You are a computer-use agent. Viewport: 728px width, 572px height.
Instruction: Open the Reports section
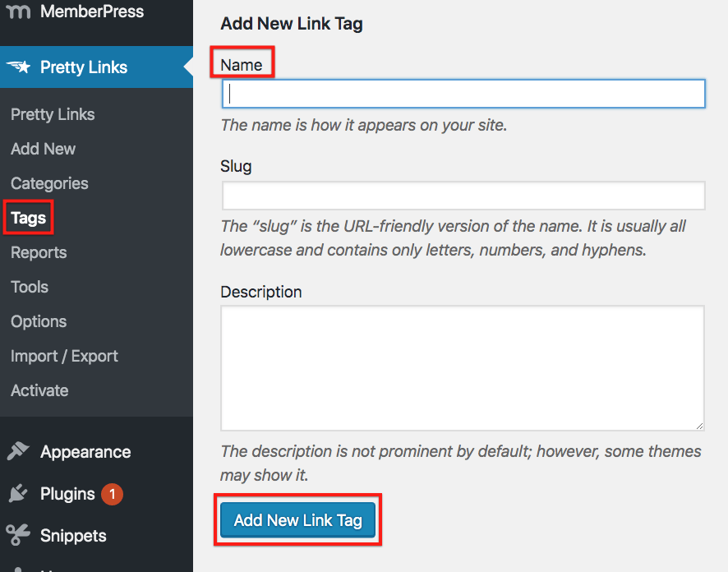click(38, 252)
